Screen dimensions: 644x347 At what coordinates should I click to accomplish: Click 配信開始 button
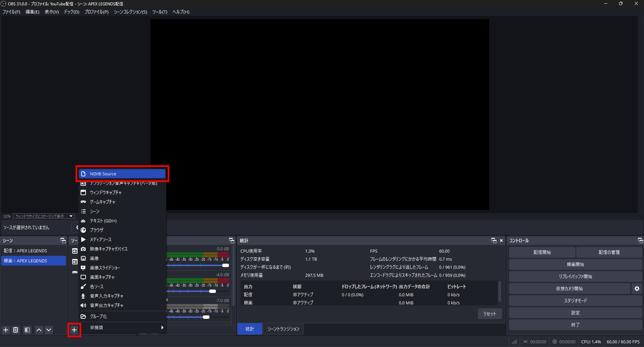pyautogui.click(x=542, y=252)
